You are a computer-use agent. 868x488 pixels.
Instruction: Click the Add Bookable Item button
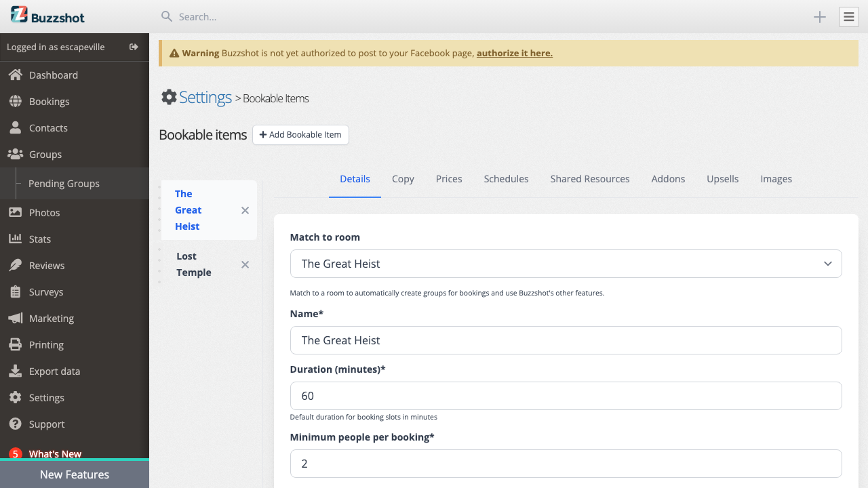click(300, 135)
